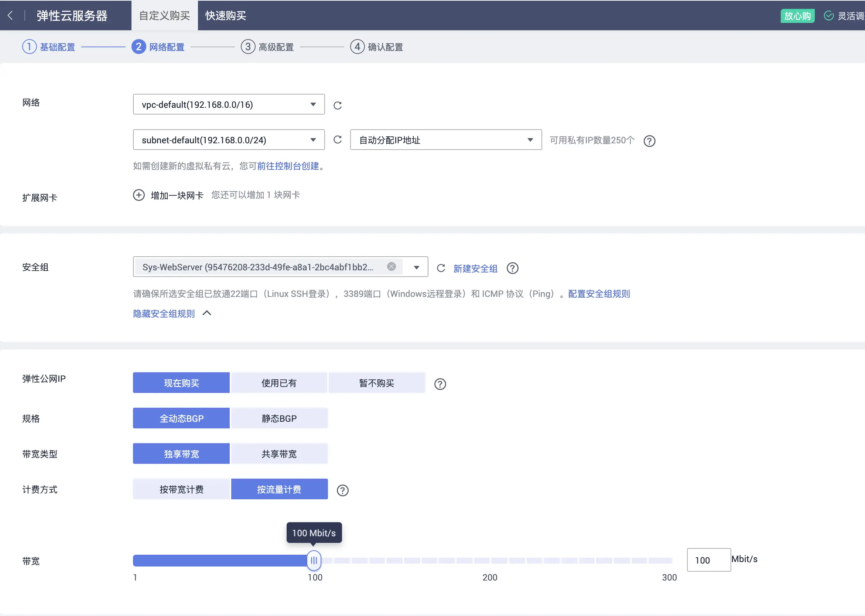Image resolution: width=865 pixels, height=616 pixels.
Task: Open help for 弹性公网IP
Action: pos(440,384)
